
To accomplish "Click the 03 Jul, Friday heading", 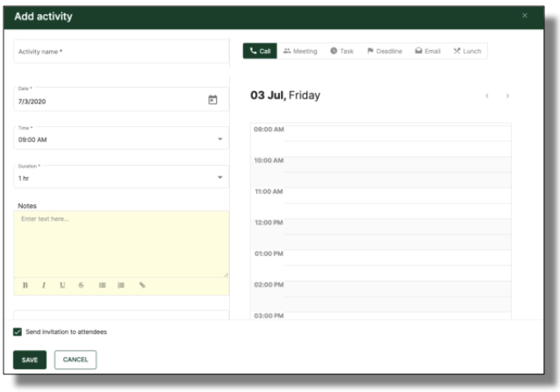I will (x=285, y=96).
